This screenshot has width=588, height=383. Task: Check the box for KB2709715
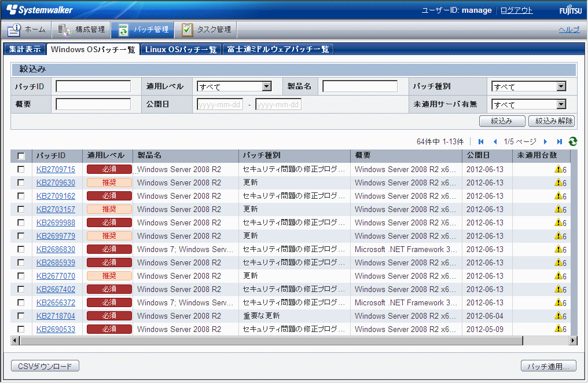(21, 169)
